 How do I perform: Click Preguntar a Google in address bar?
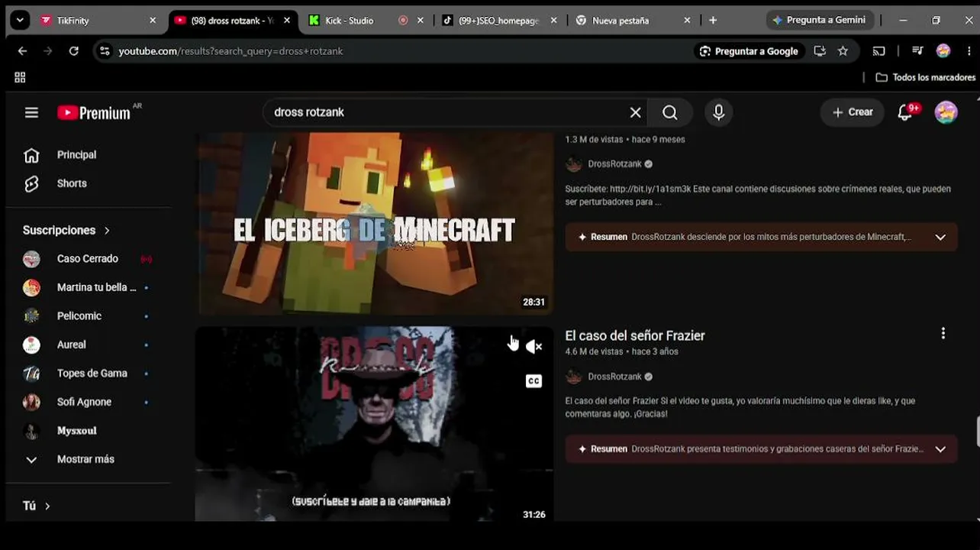tap(748, 51)
